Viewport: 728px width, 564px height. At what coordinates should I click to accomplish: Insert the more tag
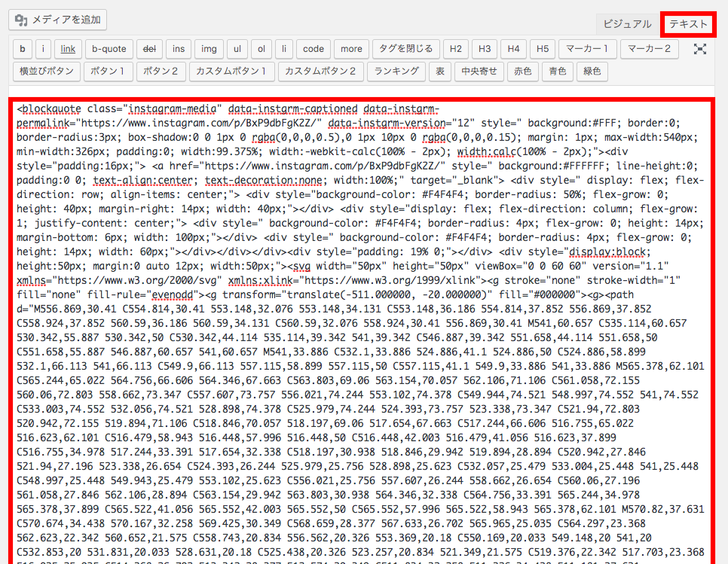pyautogui.click(x=351, y=49)
